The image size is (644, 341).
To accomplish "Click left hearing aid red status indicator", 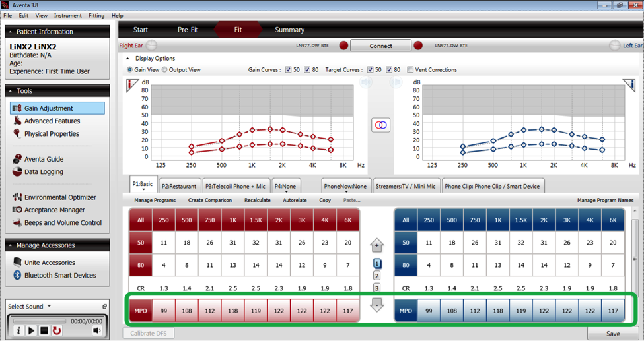I will tap(418, 46).
